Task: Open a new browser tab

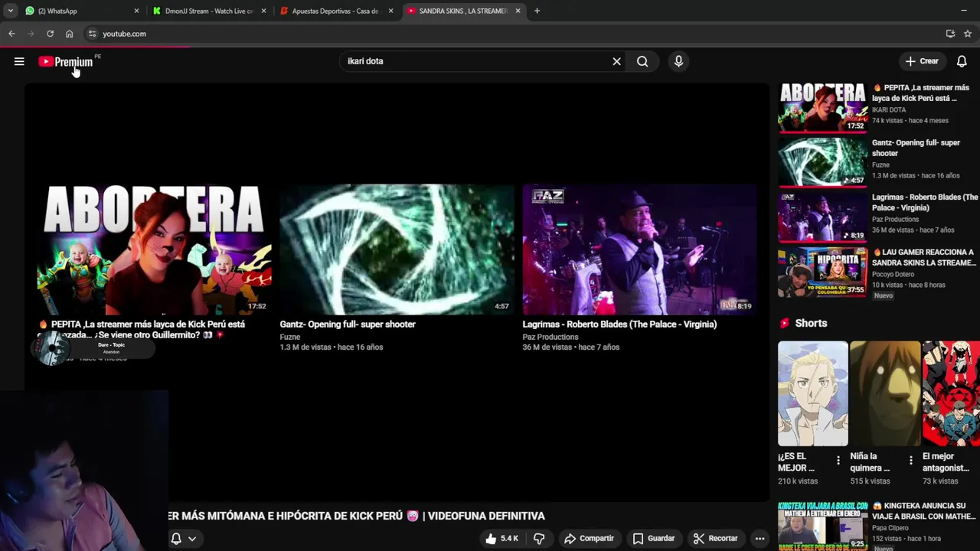Action: tap(537, 11)
